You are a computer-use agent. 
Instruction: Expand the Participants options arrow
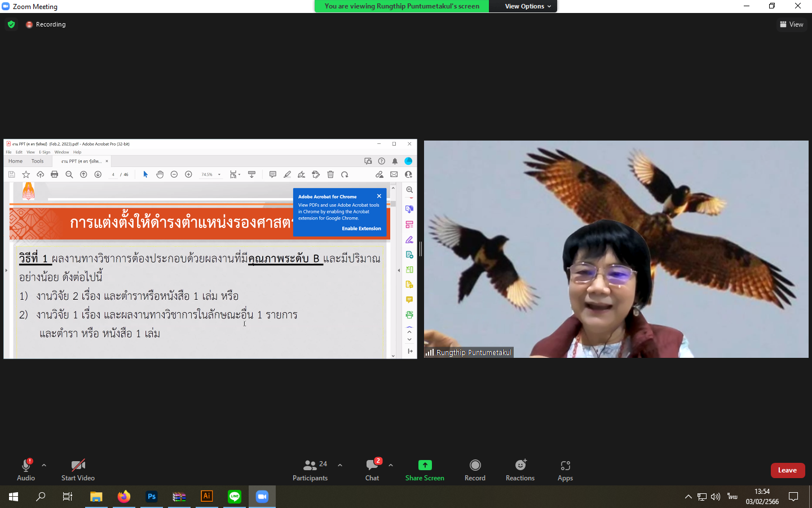pyautogui.click(x=340, y=465)
